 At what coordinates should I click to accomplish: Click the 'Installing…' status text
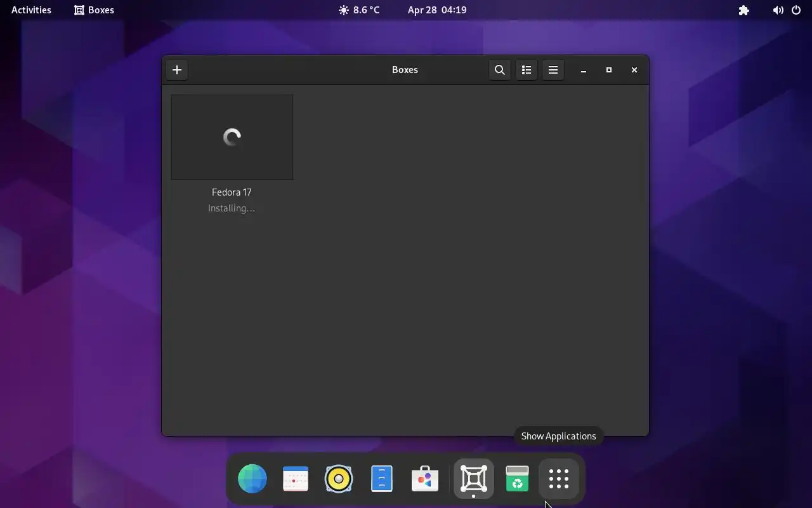[232, 208]
